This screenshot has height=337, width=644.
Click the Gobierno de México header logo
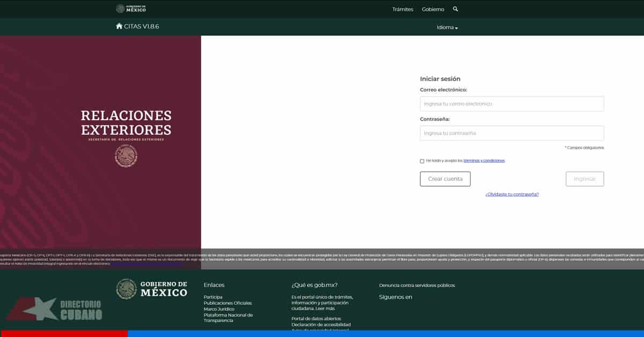pos(131,9)
